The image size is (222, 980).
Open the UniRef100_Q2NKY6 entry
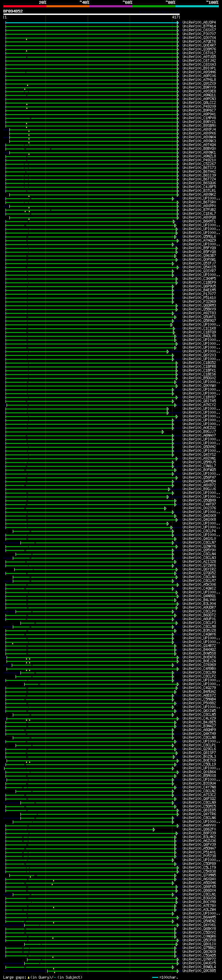tap(199, 546)
